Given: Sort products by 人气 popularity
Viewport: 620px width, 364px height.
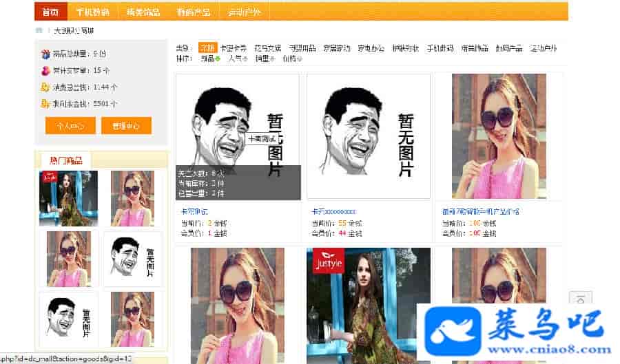Looking at the screenshot, I should [x=236, y=59].
